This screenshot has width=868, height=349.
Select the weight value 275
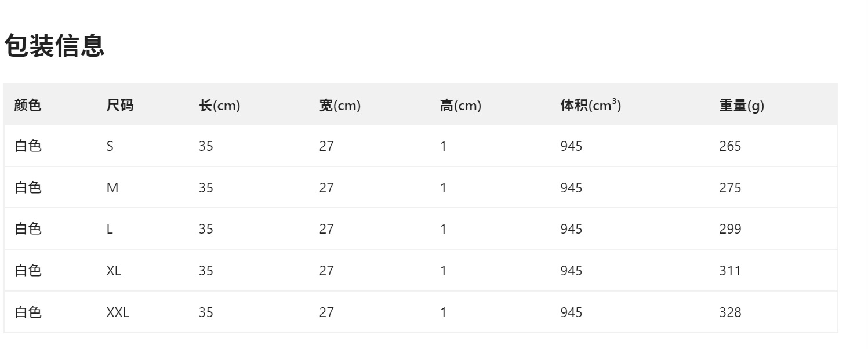click(x=730, y=188)
